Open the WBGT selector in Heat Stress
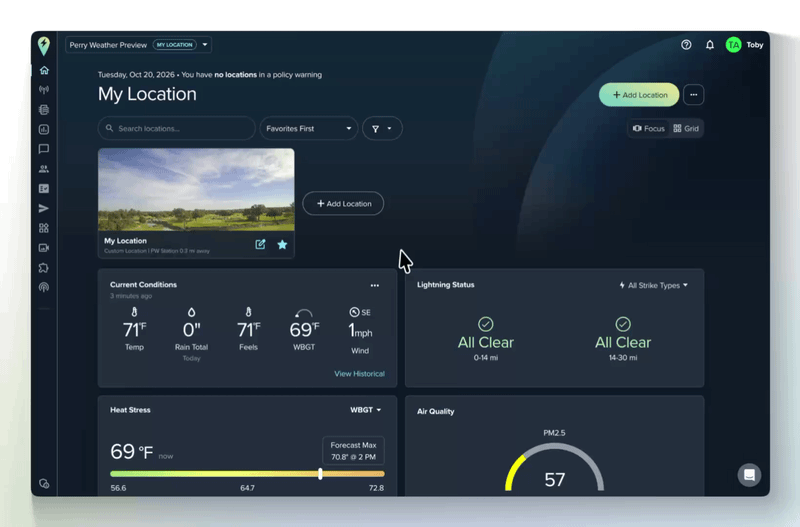Viewport: 800px width, 527px height. pyautogui.click(x=365, y=410)
